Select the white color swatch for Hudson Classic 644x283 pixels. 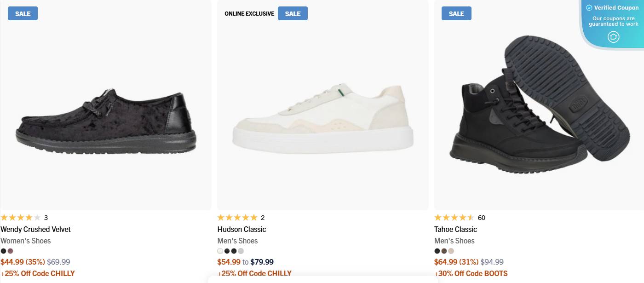coord(220,251)
